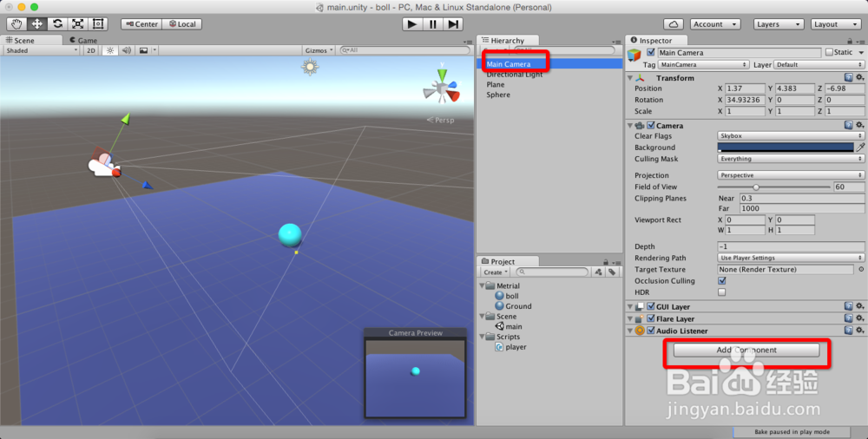The height and width of the screenshot is (439, 868).
Task: Open the Tag MainCamera dropdown
Action: coord(703,65)
